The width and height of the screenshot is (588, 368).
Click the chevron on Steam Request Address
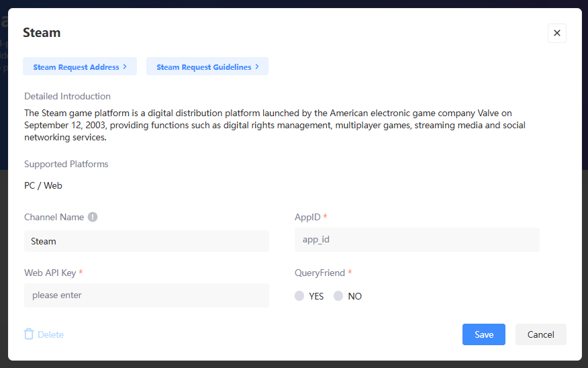pos(125,66)
